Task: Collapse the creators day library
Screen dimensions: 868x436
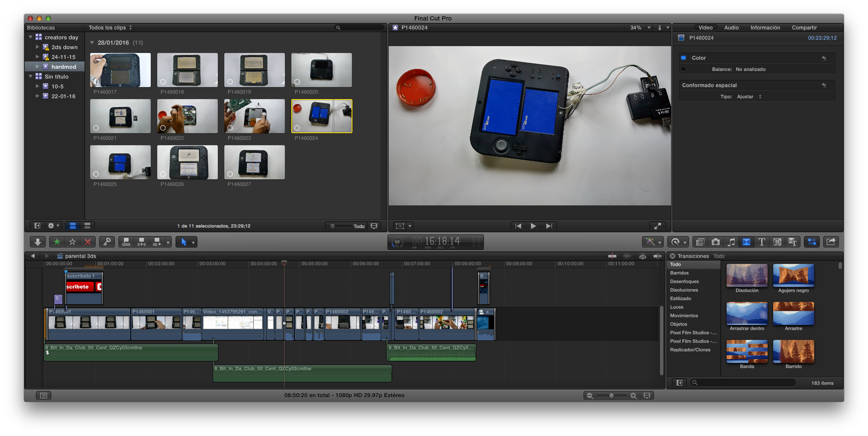Action: click(x=31, y=37)
